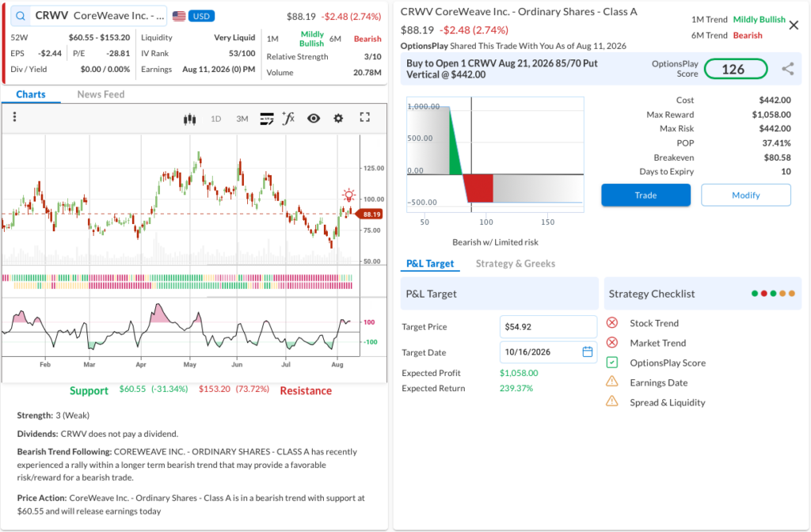Choose the 3M chart range
Viewport: 811px width, 532px height.
click(242, 119)
